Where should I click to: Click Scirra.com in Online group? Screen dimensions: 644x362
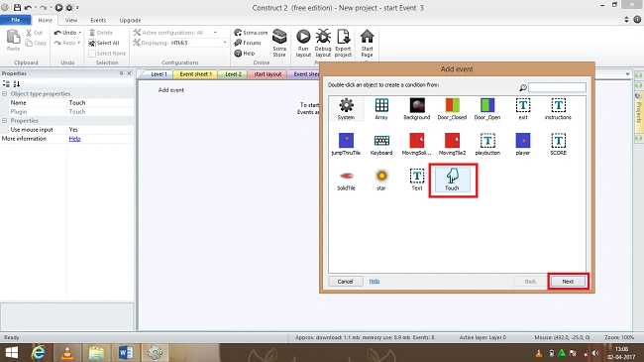251,33
